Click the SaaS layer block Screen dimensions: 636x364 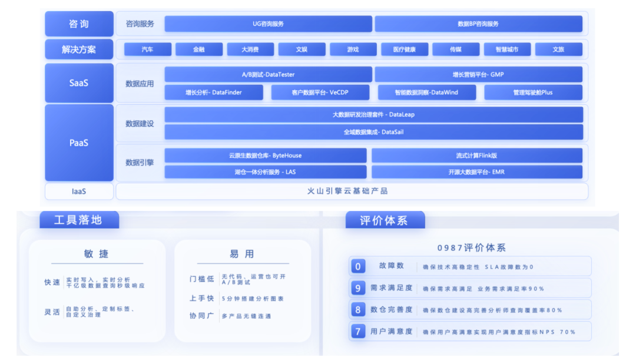tap(79, 83)
